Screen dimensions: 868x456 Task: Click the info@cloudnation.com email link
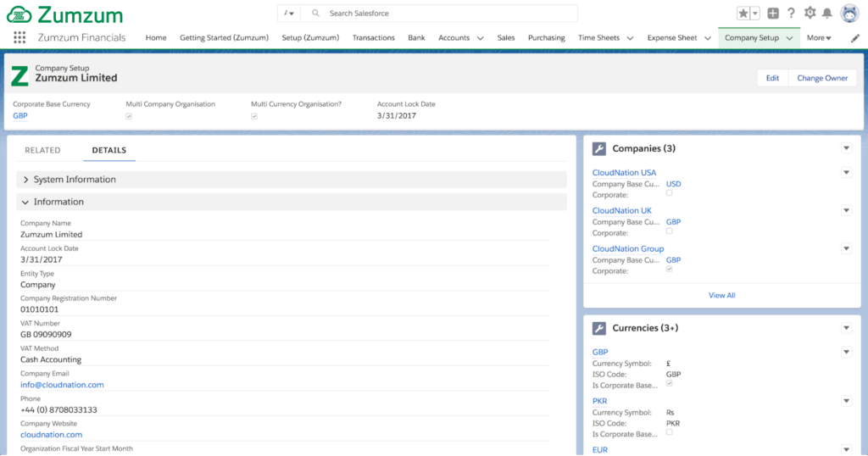62,385
